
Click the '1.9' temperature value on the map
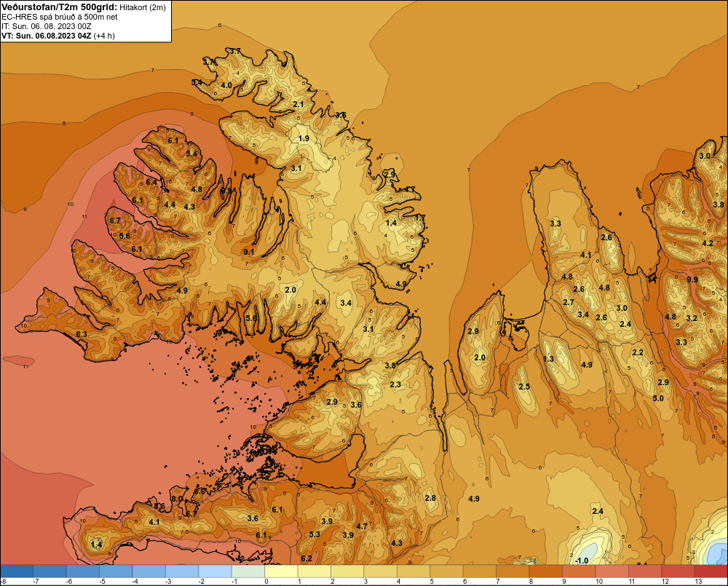pos(304,138)
